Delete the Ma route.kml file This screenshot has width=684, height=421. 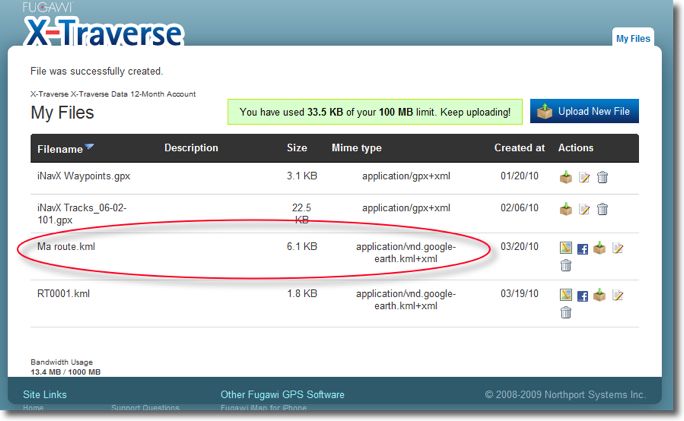[x=566, y=265]
